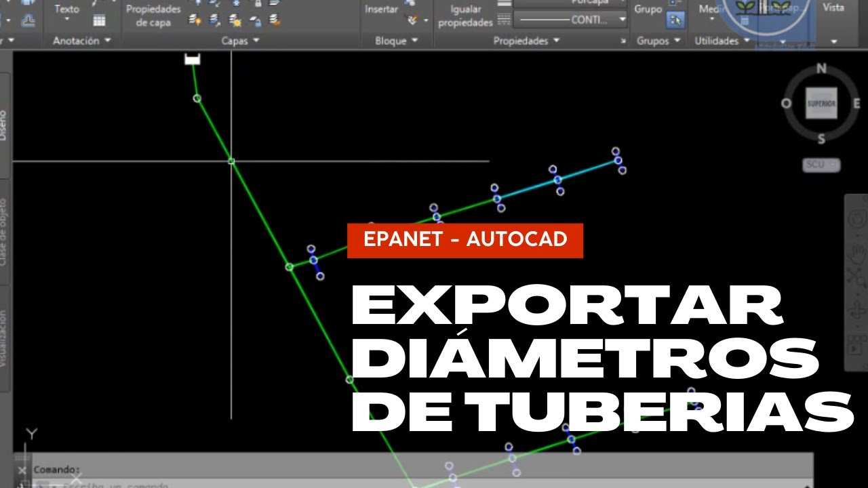Viewport: 868px width, 488px height.
Task: Click N on the ViewCube compass
Action: tap(821, 68)
